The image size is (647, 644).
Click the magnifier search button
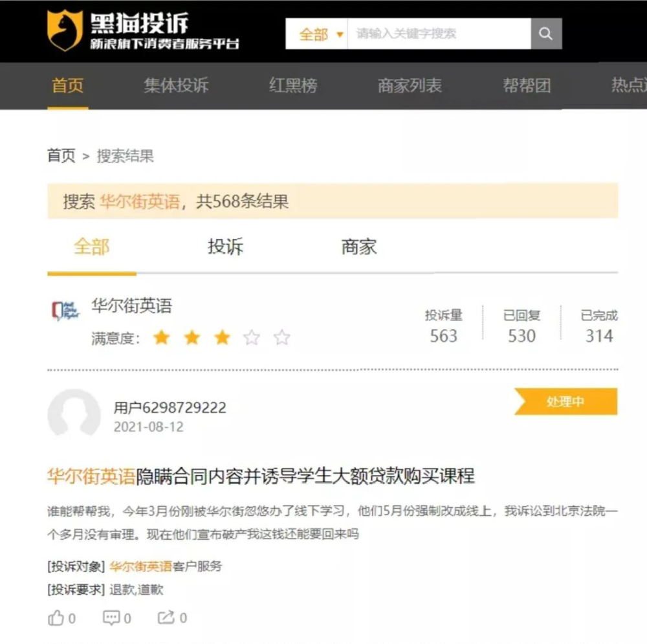[x=546, y=34]
